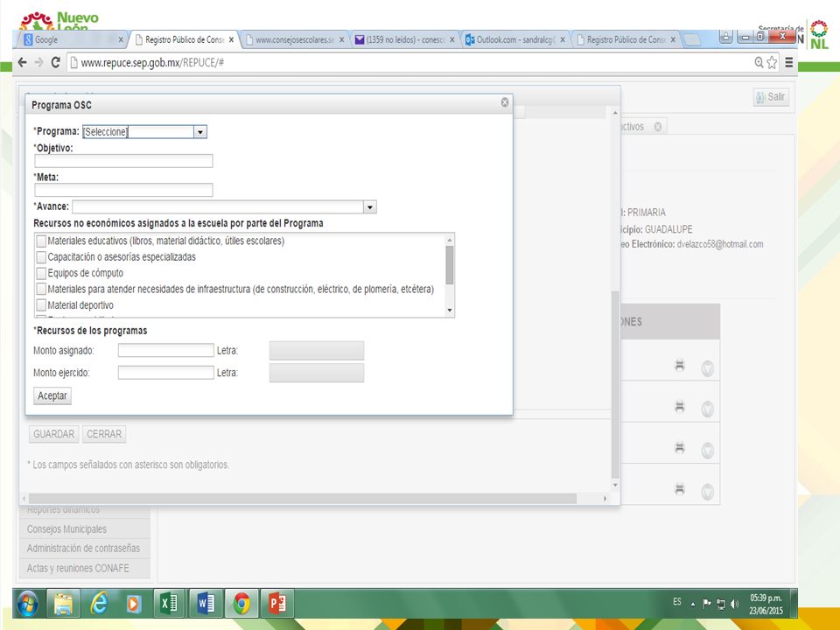
Task: Open File Explorer from taskbar
Action: [x=63, y=603]
